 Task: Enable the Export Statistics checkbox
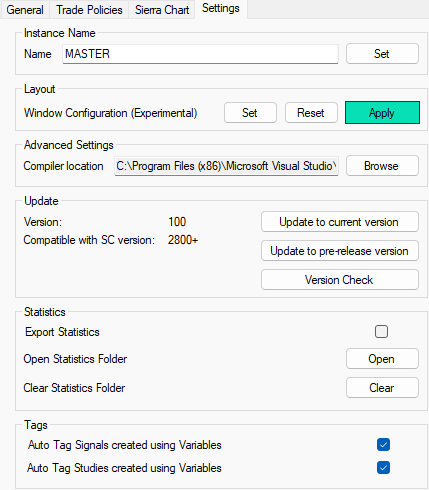click(x=381, y=332)
